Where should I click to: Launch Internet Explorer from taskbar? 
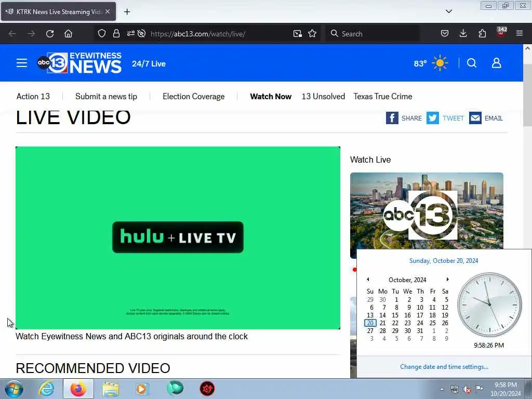[x=46, y=389]
